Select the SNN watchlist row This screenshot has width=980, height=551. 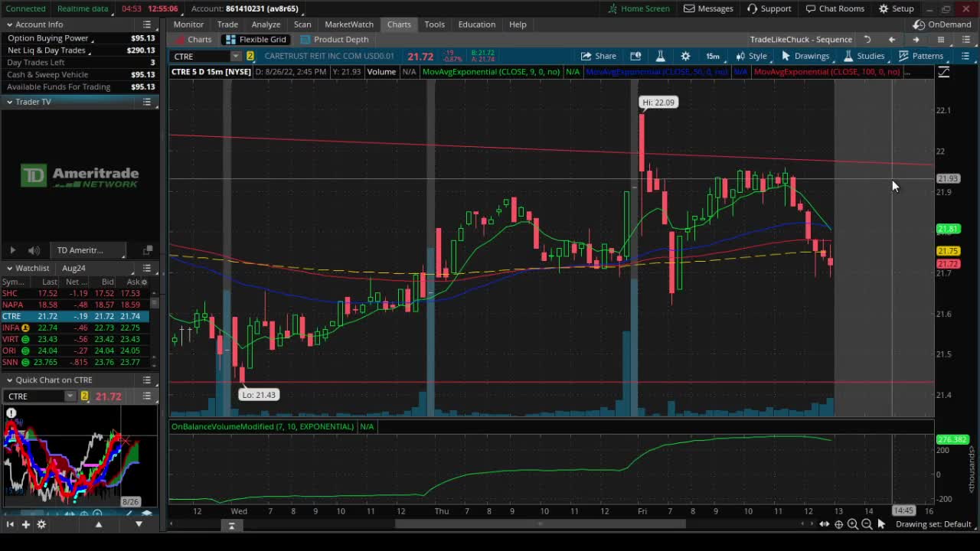click(74, 362)
